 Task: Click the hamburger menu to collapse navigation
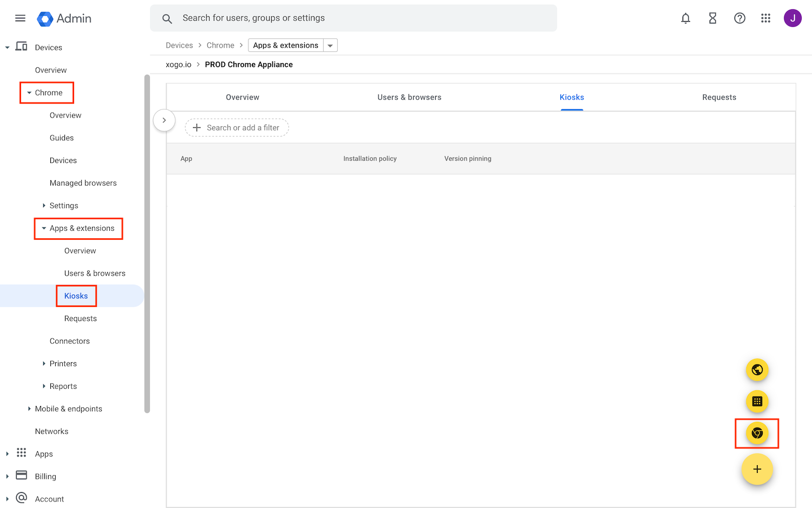(x=20, y=18)
